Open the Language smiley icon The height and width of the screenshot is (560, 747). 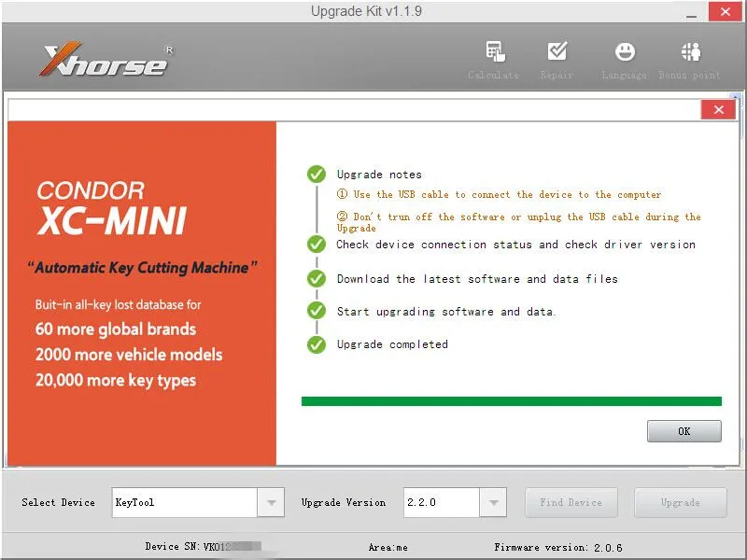625,51
